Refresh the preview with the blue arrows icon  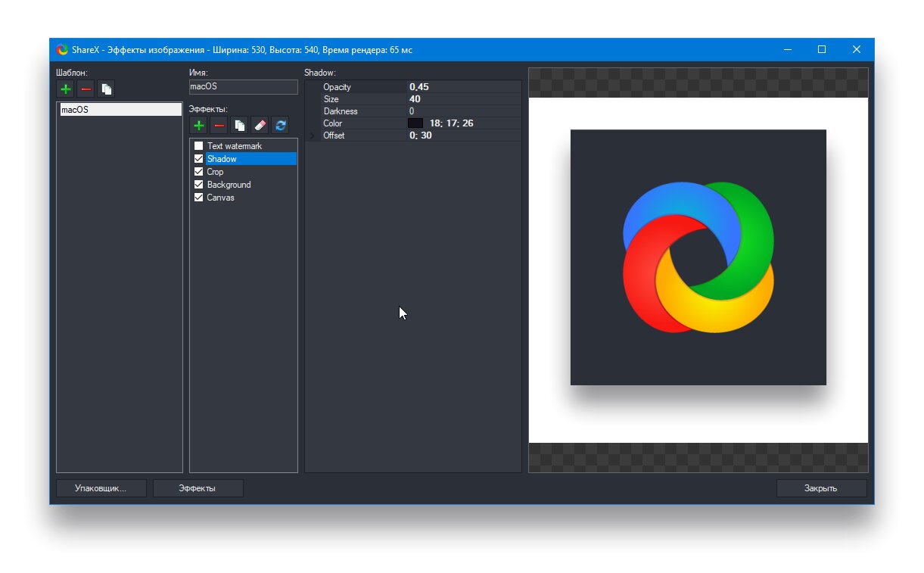click(x=280, y=126)
